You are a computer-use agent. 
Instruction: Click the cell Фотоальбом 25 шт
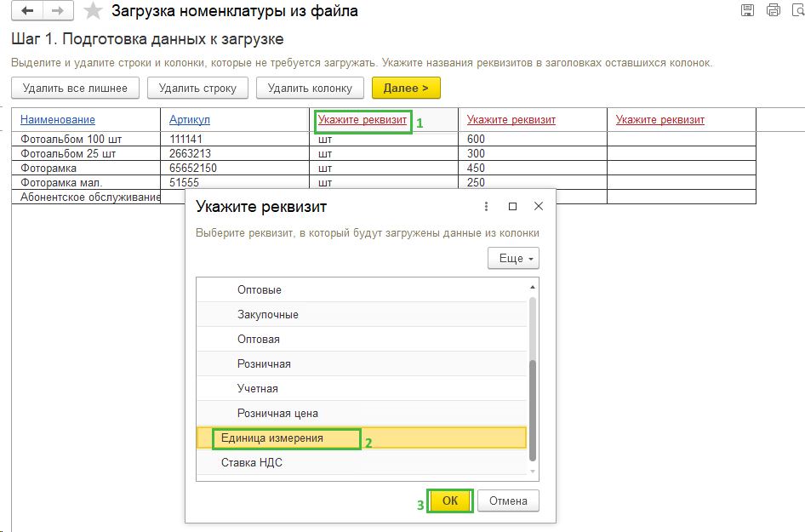pos(86,153)
